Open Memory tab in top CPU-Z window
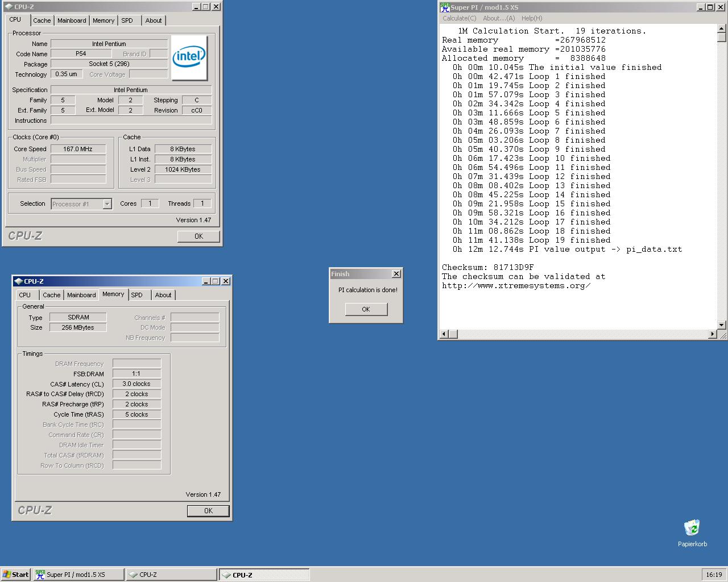 [x=104, y=20]
